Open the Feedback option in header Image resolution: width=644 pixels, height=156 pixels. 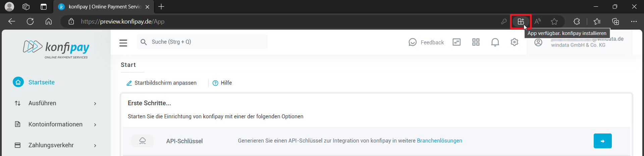[x=426, y=42]
